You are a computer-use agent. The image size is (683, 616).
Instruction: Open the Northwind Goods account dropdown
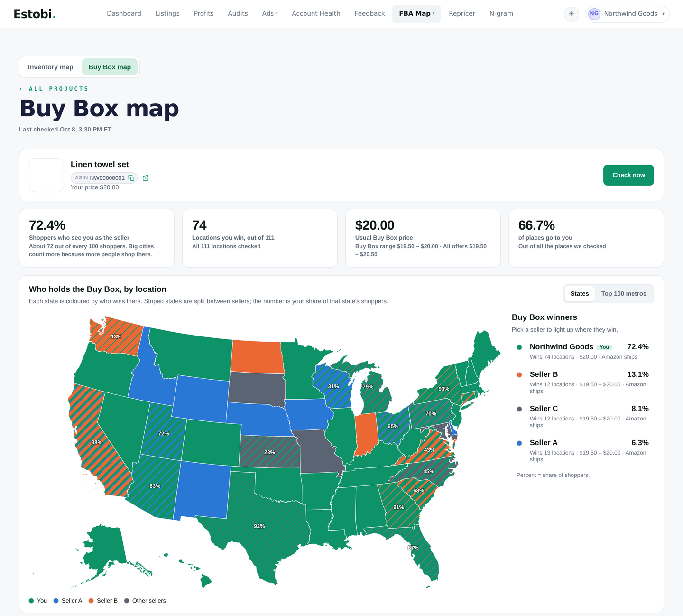(x=628, y=14)
